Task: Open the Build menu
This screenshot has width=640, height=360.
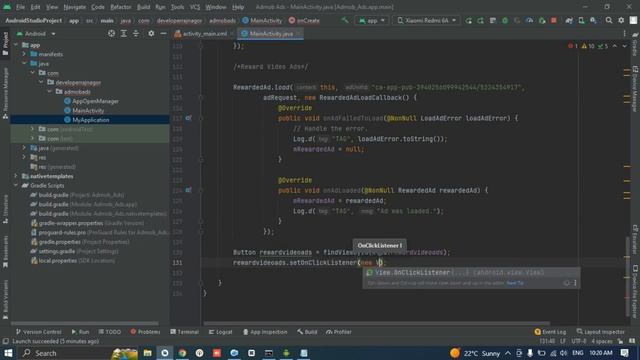Action: (143, 7)
